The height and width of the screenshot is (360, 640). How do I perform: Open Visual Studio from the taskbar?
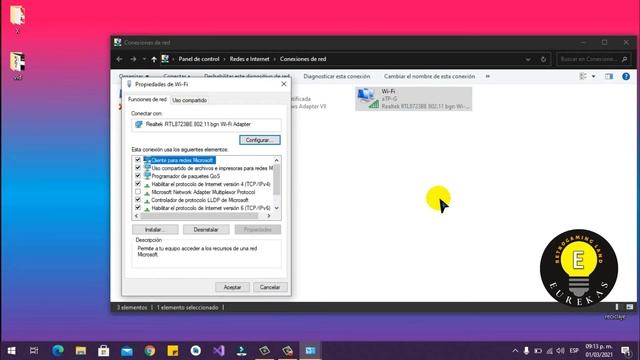219,351
